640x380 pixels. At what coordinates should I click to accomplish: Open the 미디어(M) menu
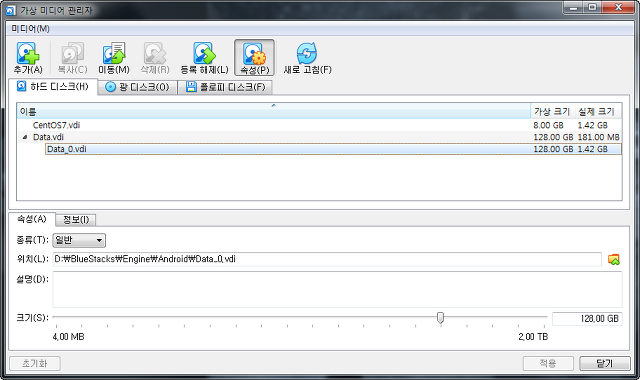(30, 29)
